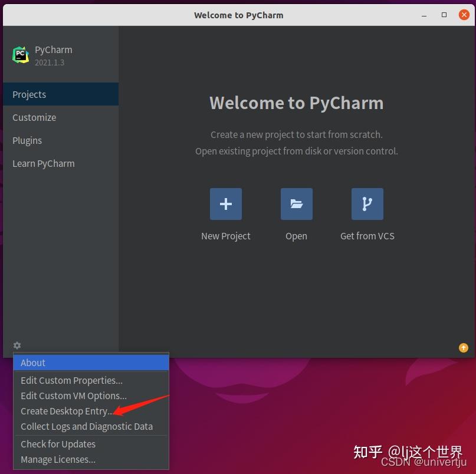This screenshot has width=476, height=474.
Task: Select About from the menu
Action: (x=33, y=363)
